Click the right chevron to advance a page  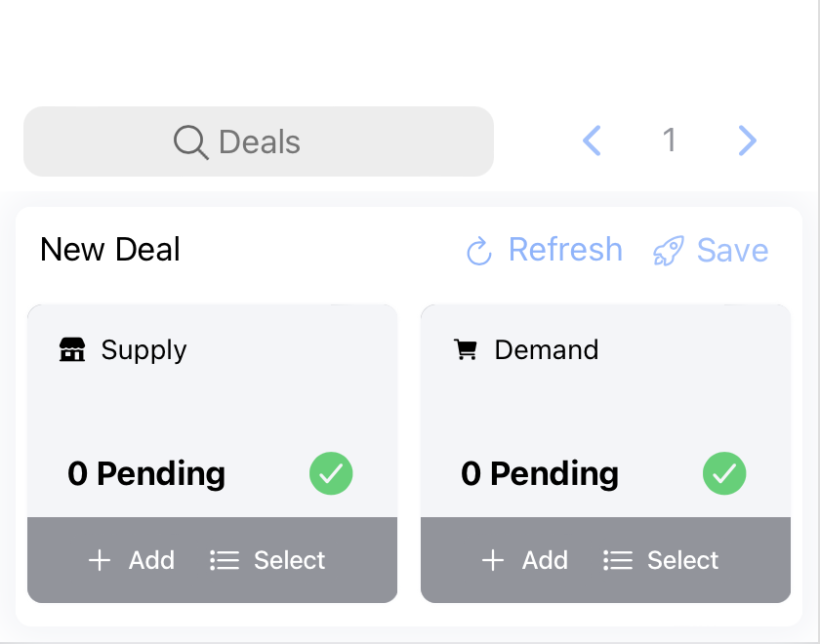click(747, 141)
